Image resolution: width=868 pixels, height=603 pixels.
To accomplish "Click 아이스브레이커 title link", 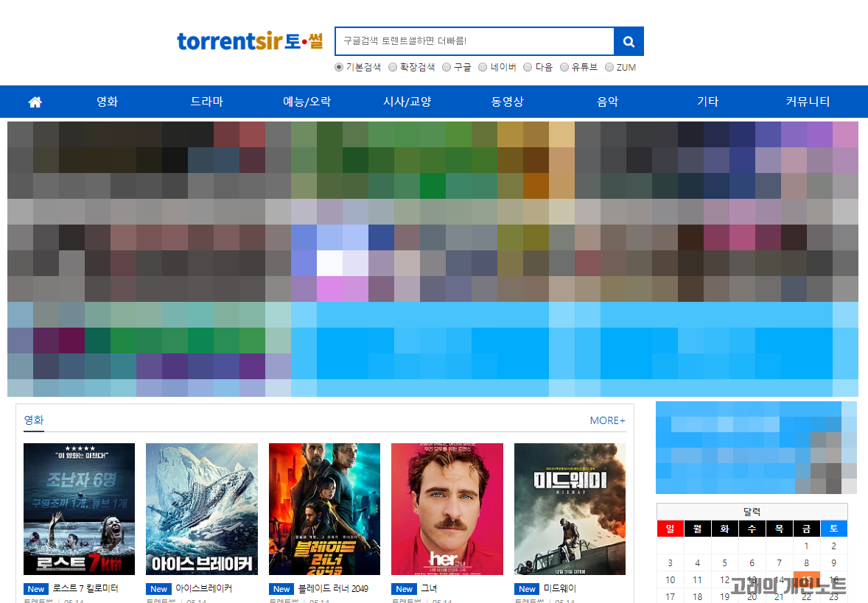I will tap(203, 588).
